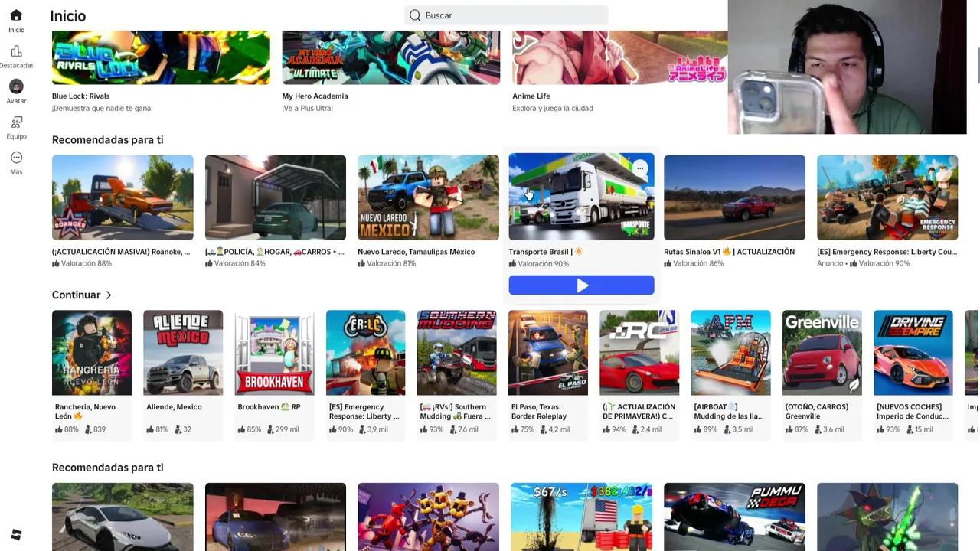Open the Más three-dots sidebar icon
Image resolution: width=980 pixels, height=551 pixels.
click(16, 158)
